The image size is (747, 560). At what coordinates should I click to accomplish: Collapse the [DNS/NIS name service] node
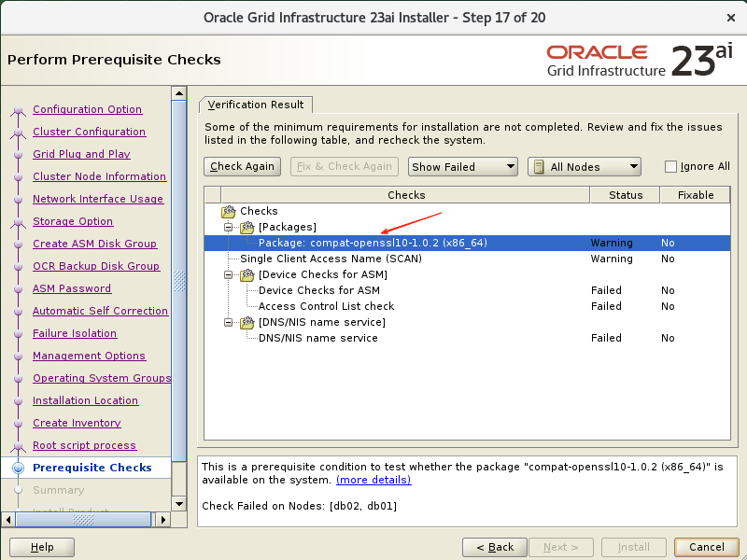point(229,322)
